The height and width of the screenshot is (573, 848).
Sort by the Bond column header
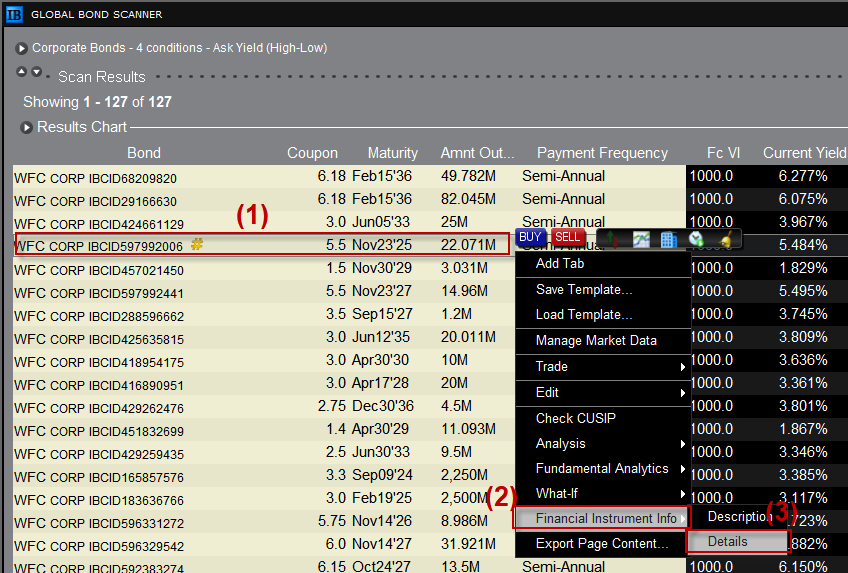click(144, 153)
